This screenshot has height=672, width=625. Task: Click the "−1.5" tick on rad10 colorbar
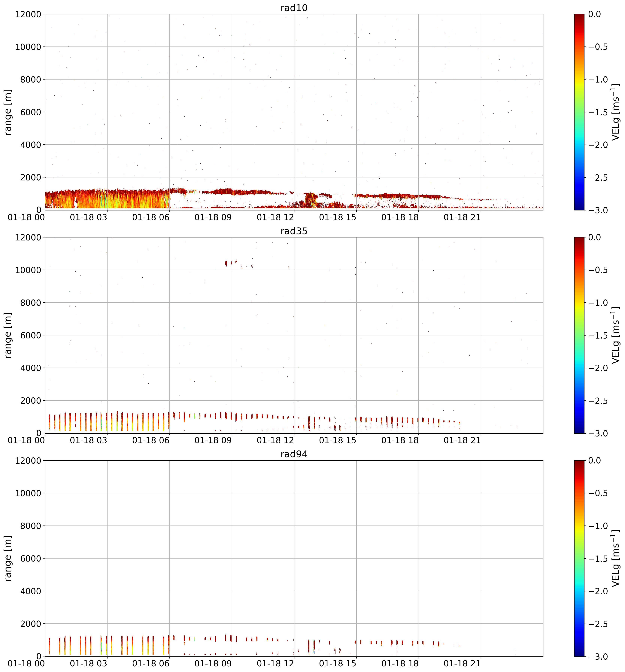pos(598,112)
